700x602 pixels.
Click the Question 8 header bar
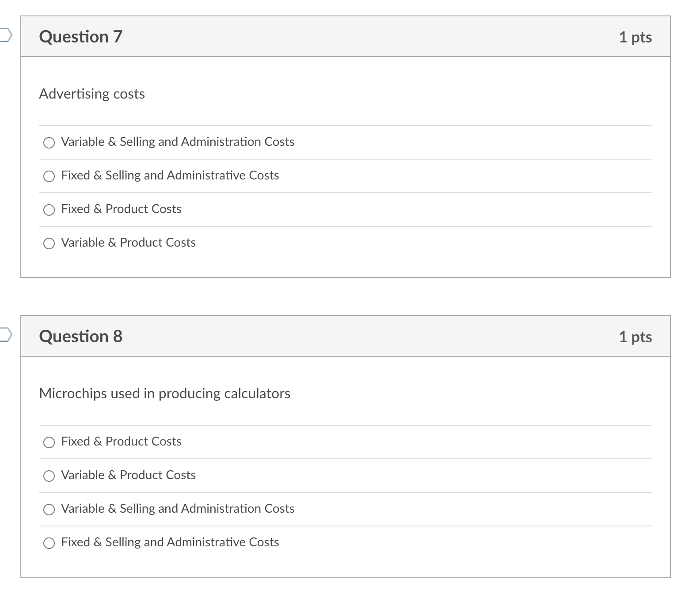[x=345, y=336]
